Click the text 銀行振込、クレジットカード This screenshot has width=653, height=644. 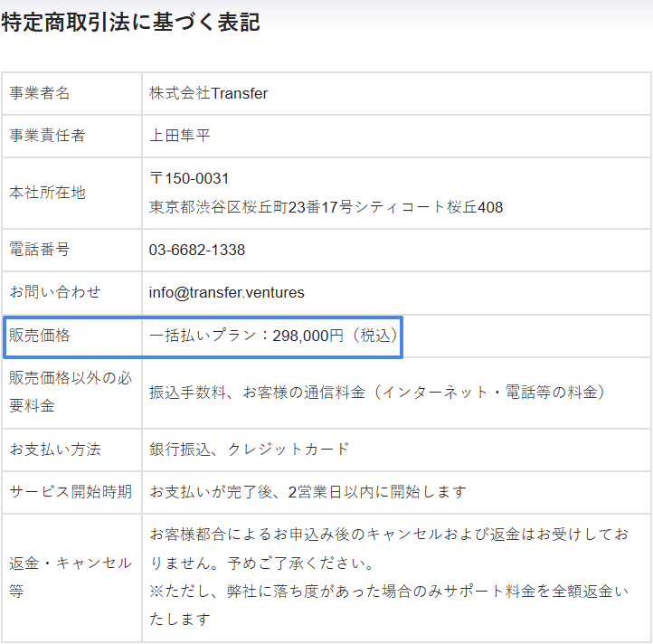249,450
